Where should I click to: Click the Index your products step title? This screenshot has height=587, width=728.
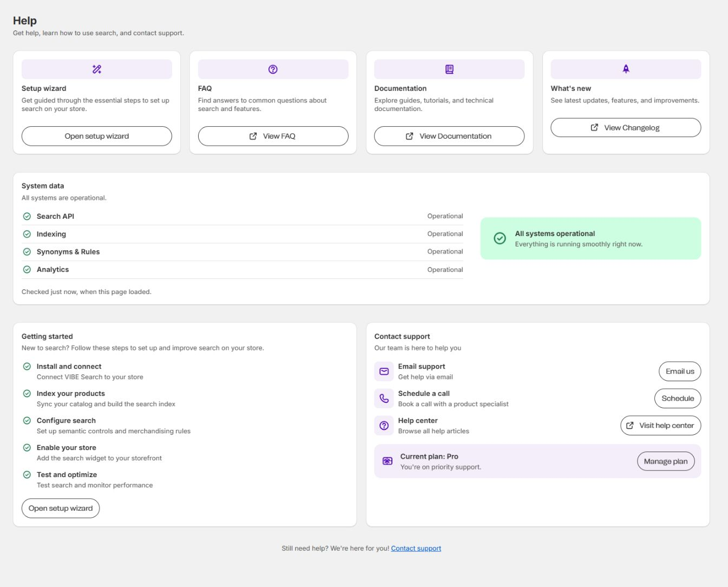pyautogui.click(x=71, y=394)
